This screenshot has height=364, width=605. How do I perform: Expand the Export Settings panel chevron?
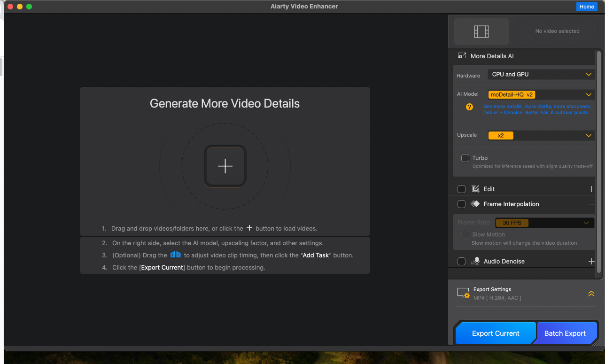click(591, 294)
